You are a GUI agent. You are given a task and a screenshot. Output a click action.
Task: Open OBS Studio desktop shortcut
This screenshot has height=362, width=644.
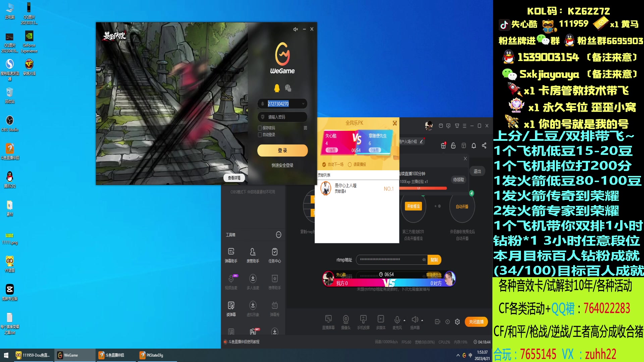point(10,123)
